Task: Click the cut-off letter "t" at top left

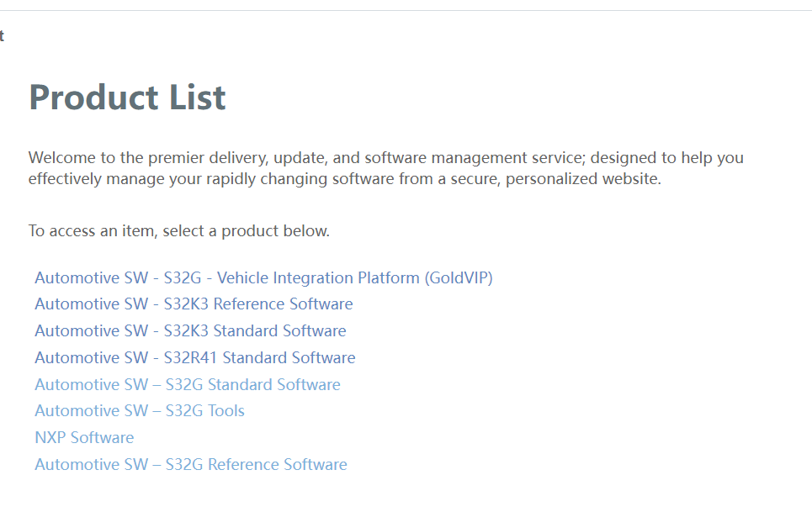Action: click(x=2, y=35)
